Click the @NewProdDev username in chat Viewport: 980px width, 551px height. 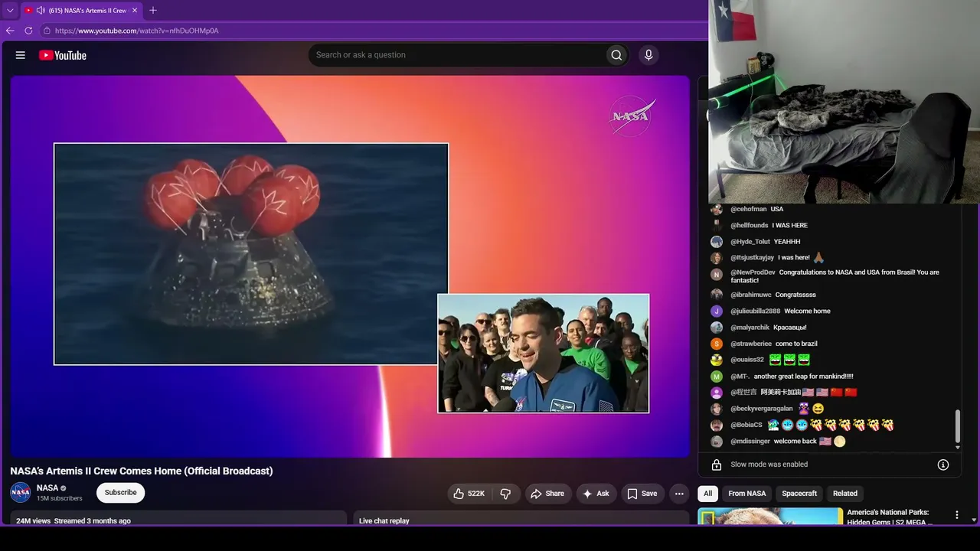pyautogui.click(x=753, y=272)
